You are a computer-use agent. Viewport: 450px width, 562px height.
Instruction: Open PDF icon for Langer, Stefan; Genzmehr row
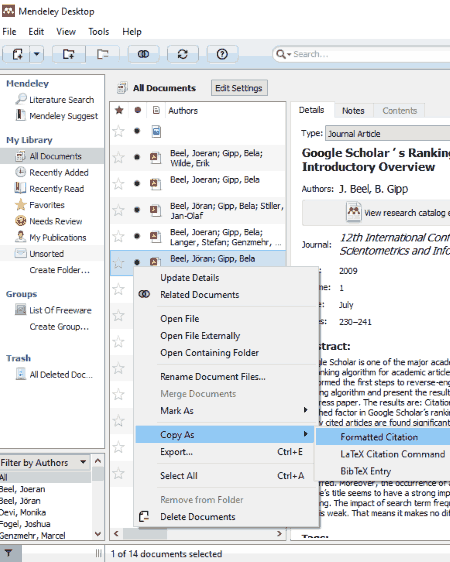click(155, 236)
